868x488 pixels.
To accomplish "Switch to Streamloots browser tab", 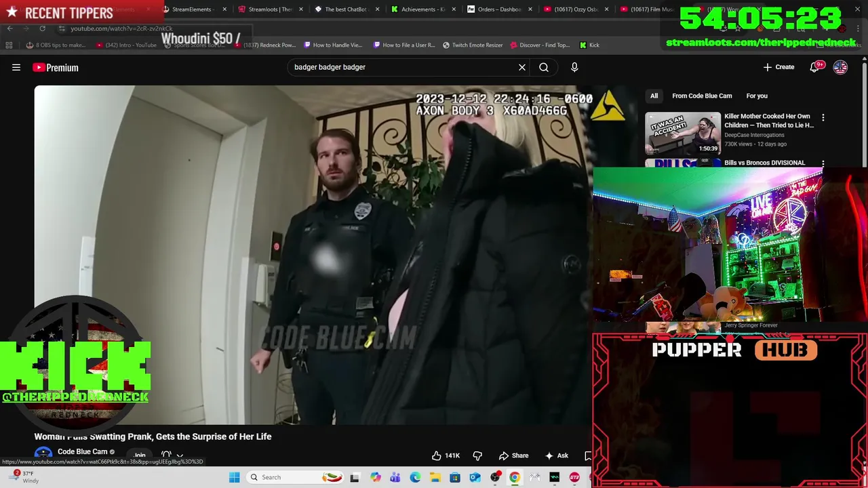I will (269, 9).
